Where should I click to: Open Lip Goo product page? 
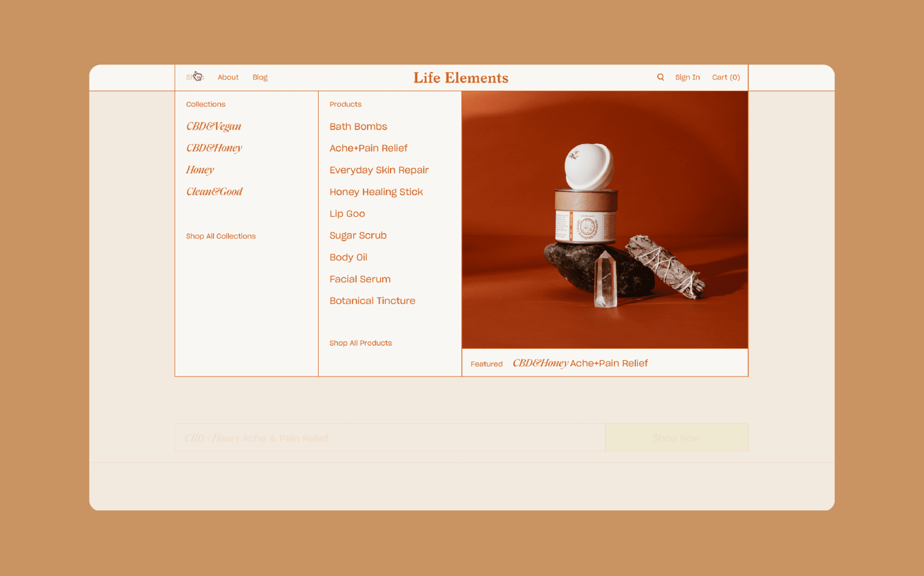point(347,214)
